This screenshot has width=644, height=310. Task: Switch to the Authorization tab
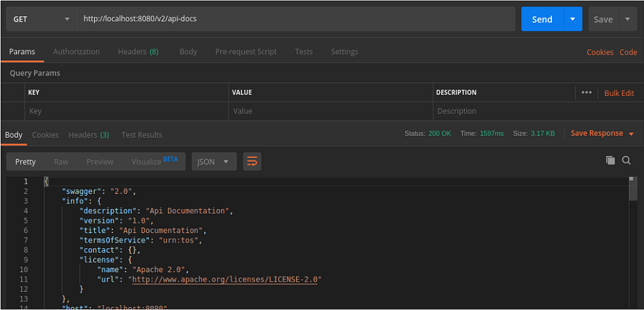[77, 52]
